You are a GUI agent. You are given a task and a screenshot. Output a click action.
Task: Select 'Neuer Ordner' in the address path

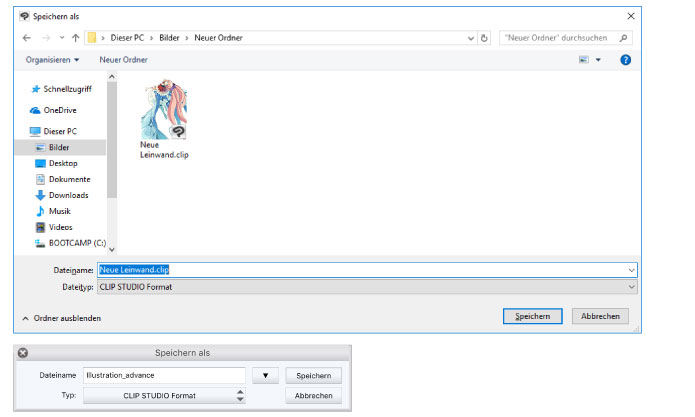coord(219,38)
